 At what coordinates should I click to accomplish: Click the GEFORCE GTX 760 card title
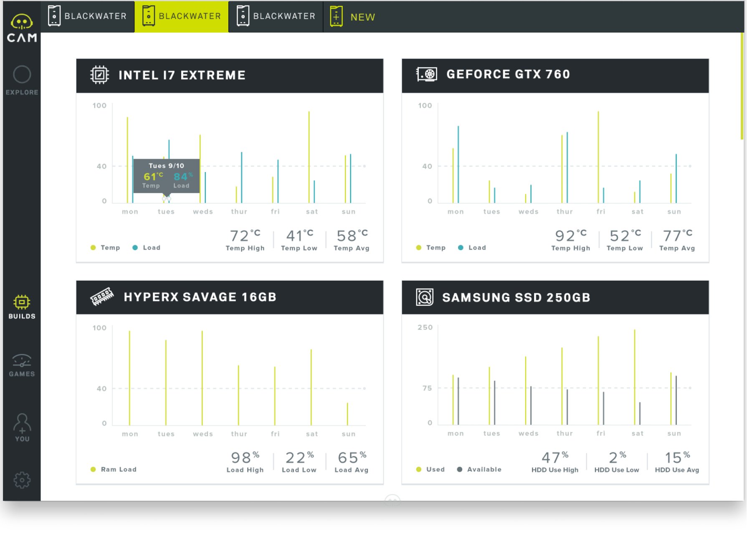(508, 74)
